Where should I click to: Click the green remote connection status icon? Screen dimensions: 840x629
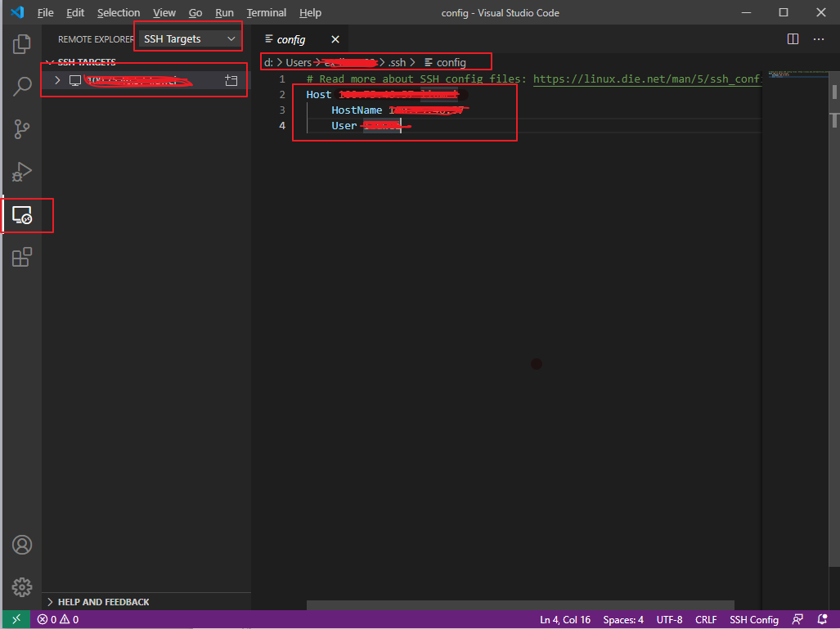coord(16,619)
